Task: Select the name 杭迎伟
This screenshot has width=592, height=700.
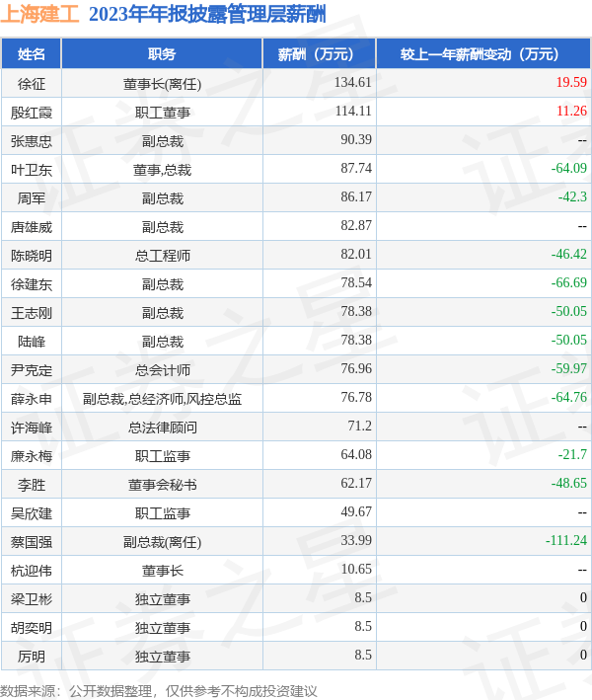Action: (x=32, y=570)
